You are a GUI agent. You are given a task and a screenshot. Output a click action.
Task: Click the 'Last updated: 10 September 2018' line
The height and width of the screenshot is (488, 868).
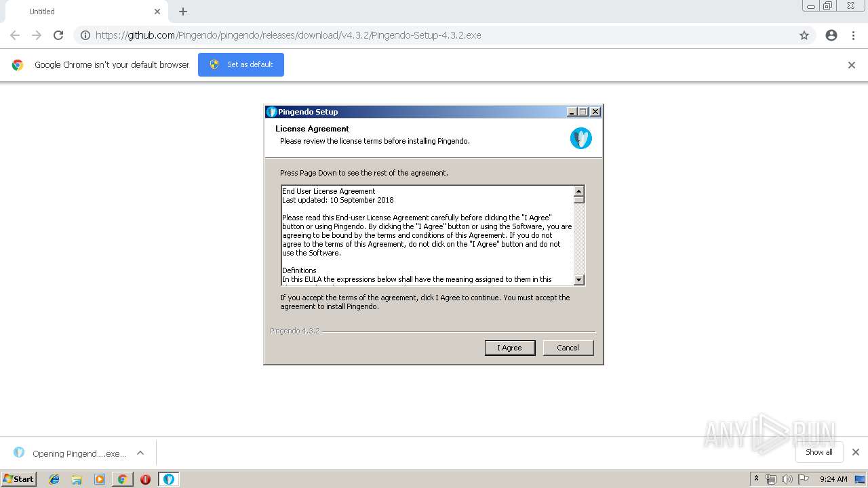click(338, 200)
